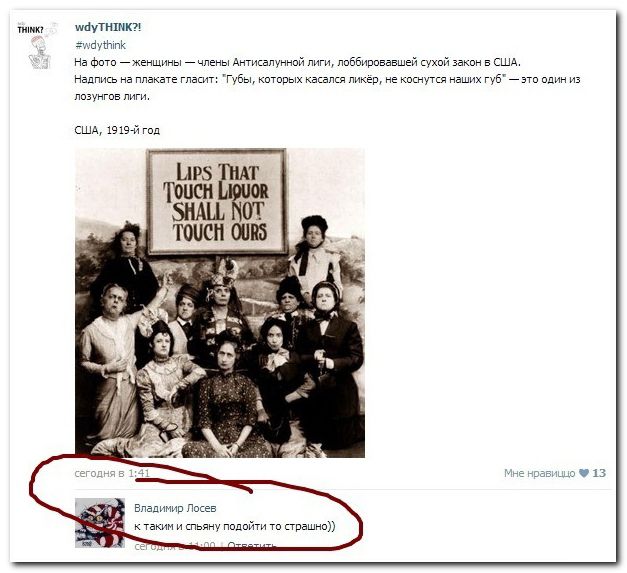Image resolution: width=627 pixels, height=573 pixels.
Task: Click the first line mentioning Антисалунной лиги
Action: (298, 62)
